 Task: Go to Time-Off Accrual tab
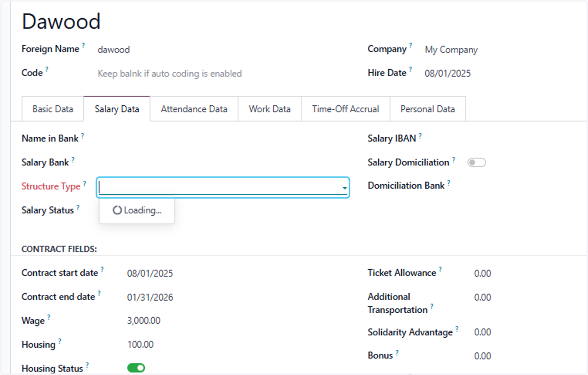345,109
